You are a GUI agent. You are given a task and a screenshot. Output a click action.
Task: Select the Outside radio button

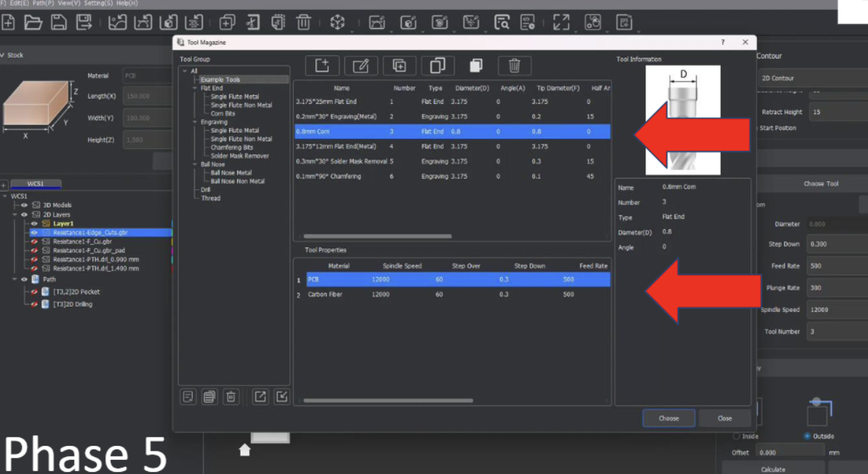(808, 436)
